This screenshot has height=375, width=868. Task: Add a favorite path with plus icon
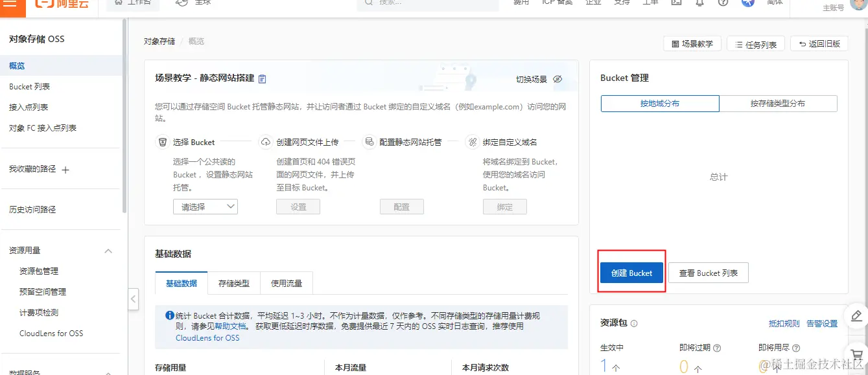[65, 170]
